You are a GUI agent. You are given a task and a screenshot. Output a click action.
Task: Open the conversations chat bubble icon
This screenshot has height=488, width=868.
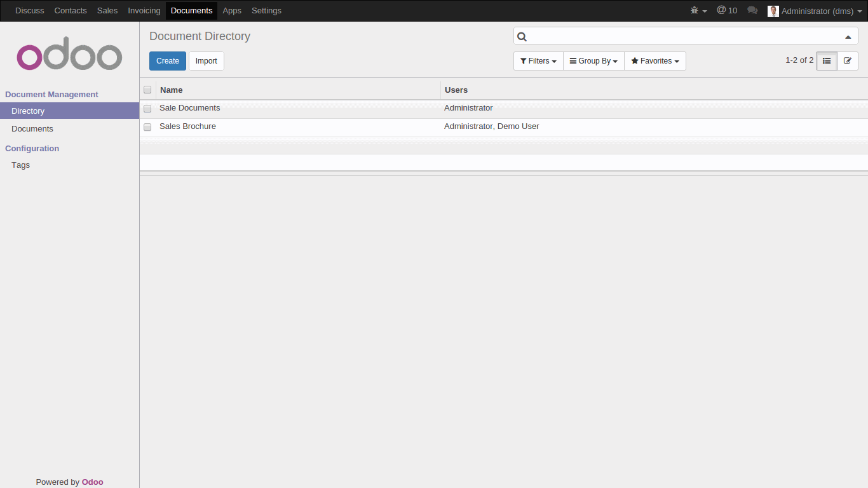pyautogui.click(x=752, y=11)
